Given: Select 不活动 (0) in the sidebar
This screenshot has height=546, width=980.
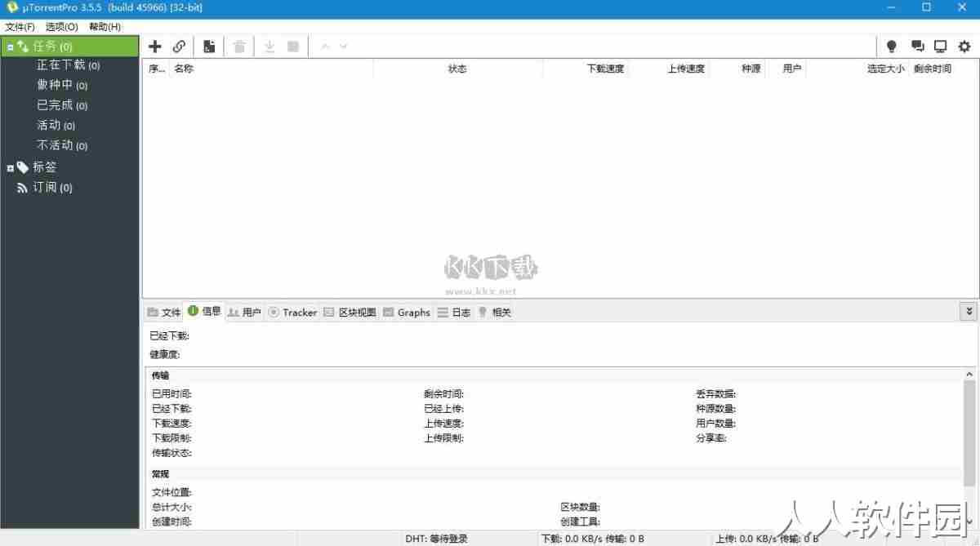Looking at the screenshot, I should point(62,145).
